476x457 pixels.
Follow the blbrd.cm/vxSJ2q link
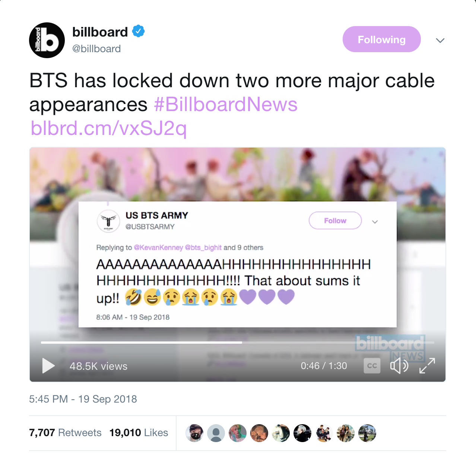point(108,128)
